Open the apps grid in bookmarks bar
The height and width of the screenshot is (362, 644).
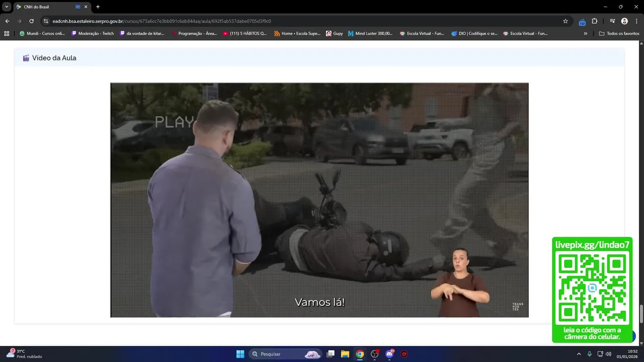pos(7,34)
